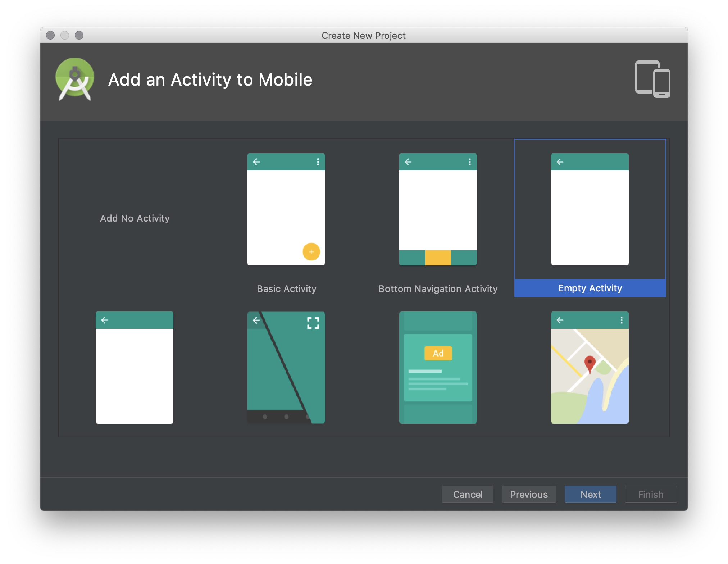This screenshot has width=728, height=564.
Task: Click the fullscreen expand icon on fullscreen template
Action: tap(313, 323)
